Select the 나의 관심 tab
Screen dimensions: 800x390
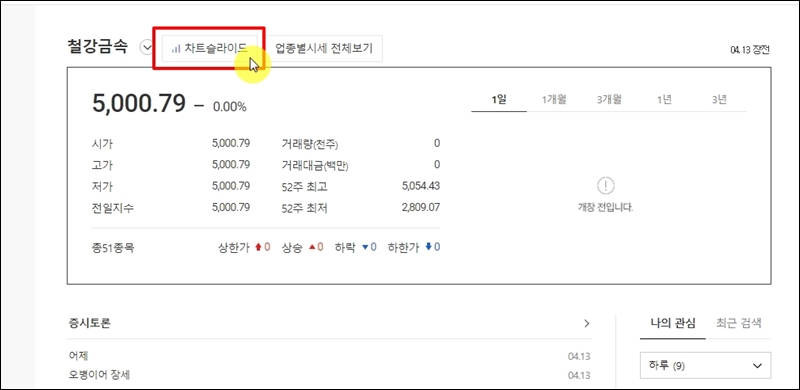pyautogui.click(x=672, y=323)
